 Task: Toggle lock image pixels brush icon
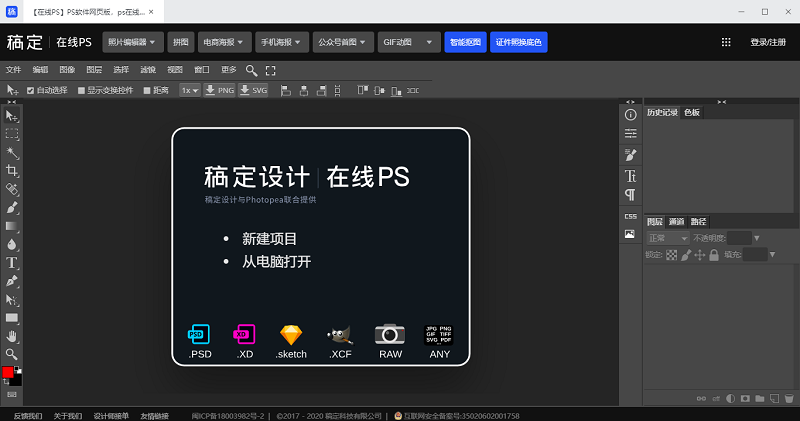click(686, 255)
